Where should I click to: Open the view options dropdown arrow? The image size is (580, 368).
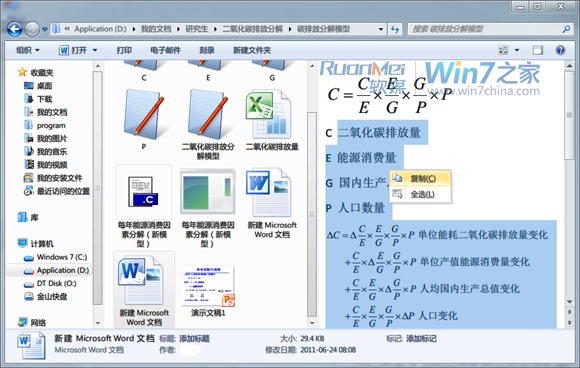pos(517,50)
